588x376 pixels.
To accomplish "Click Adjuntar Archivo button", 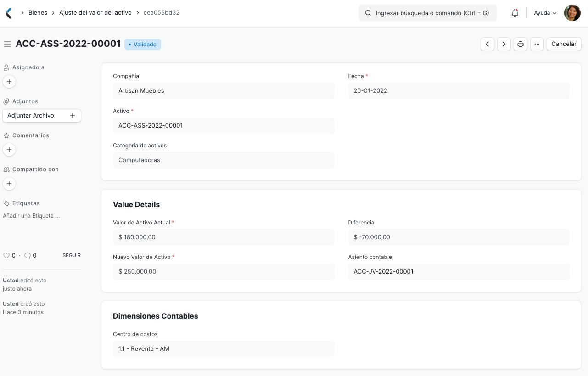I will click(x=42, y=116).
